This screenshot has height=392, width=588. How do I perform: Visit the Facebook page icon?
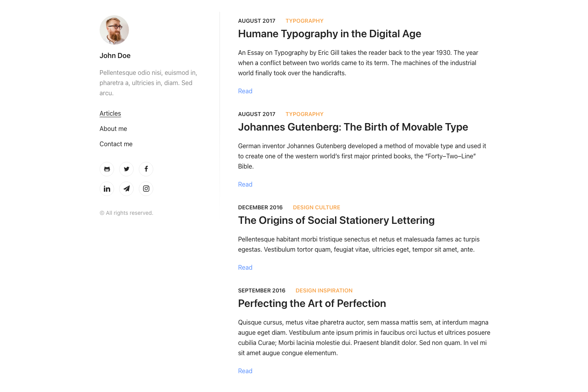click(146, 169)
